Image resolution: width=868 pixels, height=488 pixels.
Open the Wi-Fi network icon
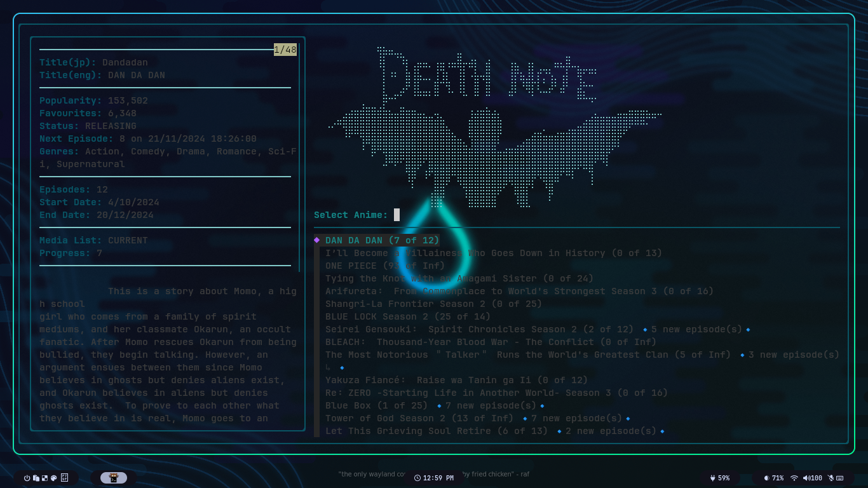(x=794, y=478)
